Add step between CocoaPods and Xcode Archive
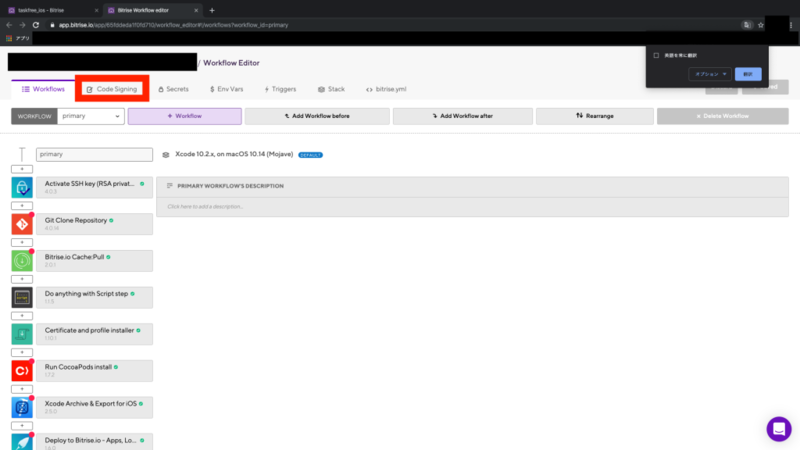 22,389
